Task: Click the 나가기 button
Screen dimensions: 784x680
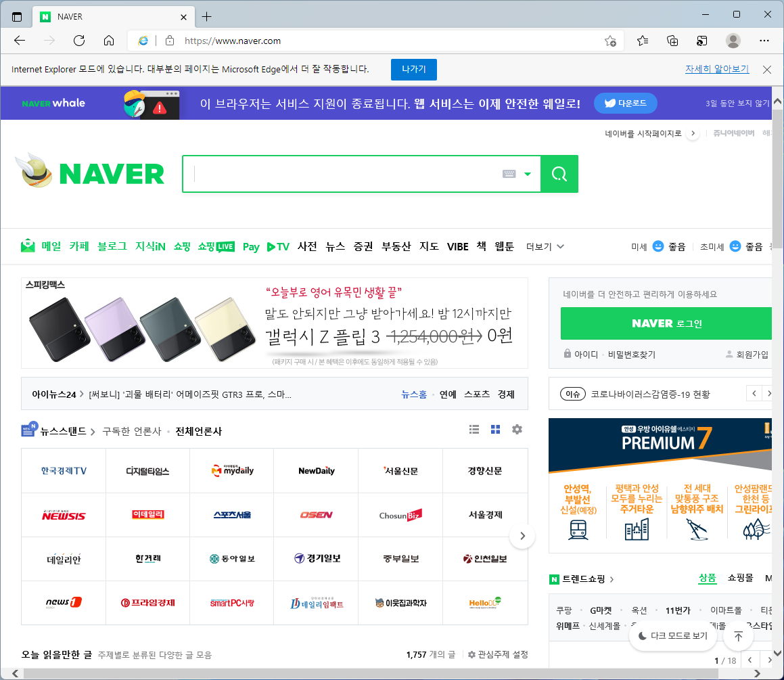Action: coord(413,70)
